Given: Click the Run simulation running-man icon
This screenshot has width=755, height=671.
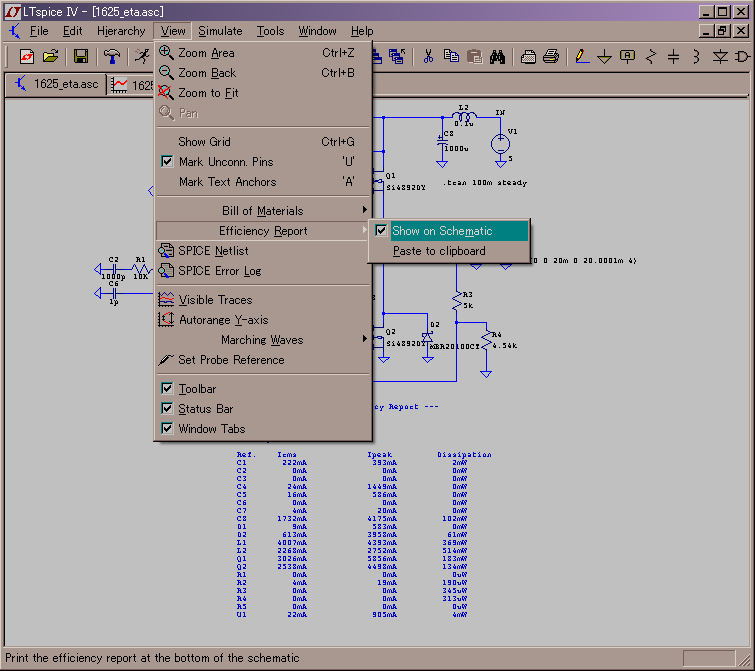Looking at the screenshot, I should pos(142,56).
